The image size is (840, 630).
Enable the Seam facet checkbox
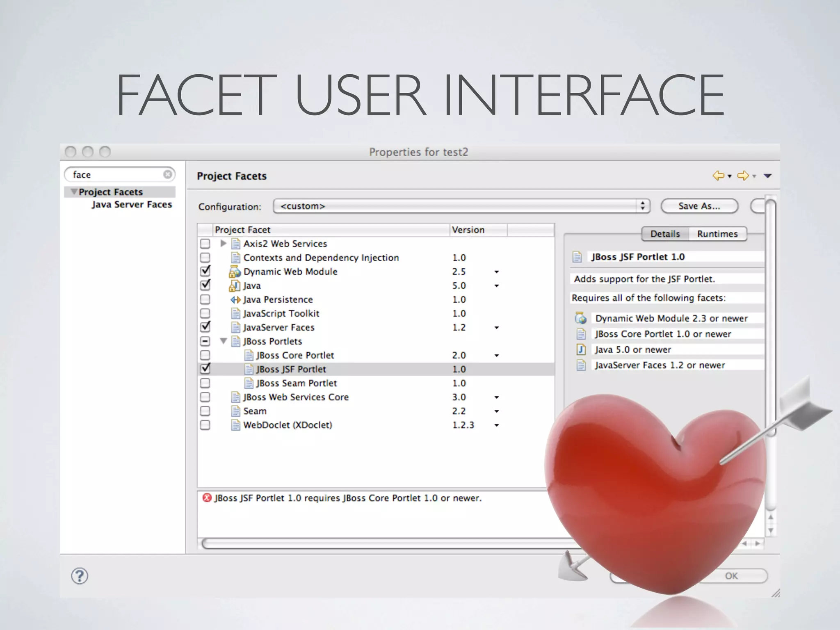[x=205, y=411]
